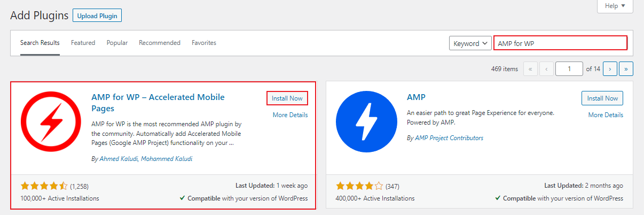
Task: Open the Keyword search type dropdown
Action: pyautogui.click(x=470, y=43)
